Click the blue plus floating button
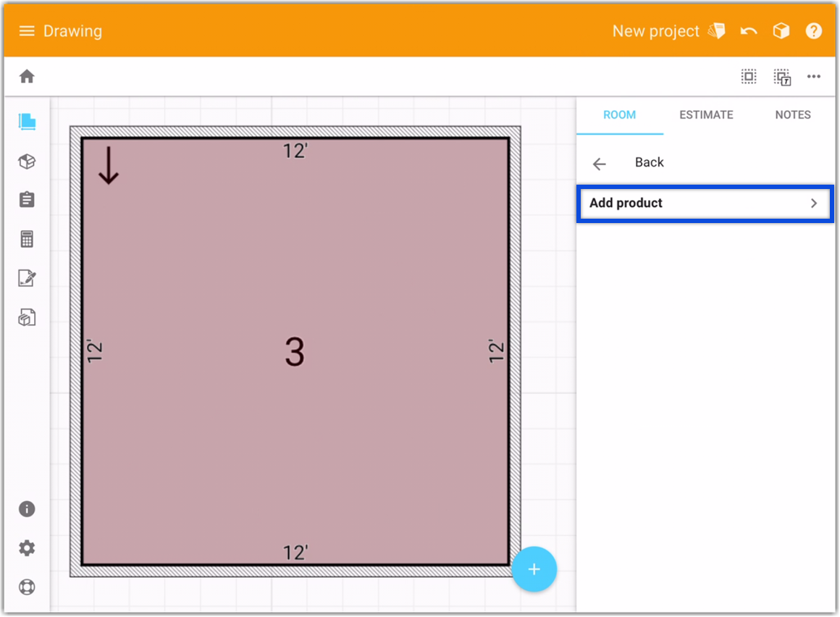The image size is (840, 617). tap(534, 568)
